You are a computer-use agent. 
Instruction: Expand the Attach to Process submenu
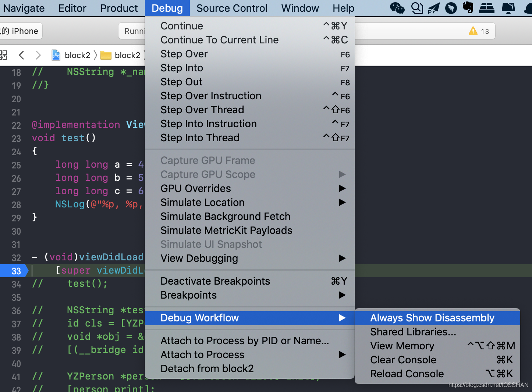pos(250,354)
